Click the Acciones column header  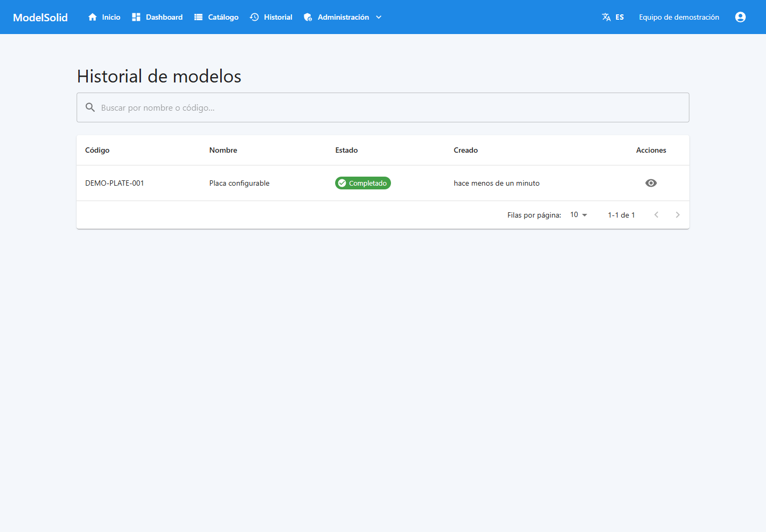pos(651,150)
